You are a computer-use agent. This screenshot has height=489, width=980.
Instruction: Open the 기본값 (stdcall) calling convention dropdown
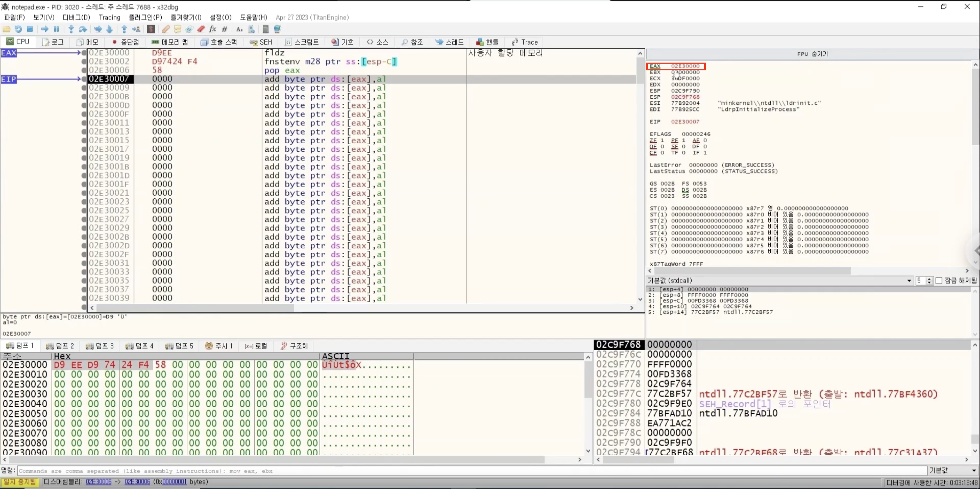pyautogui.click(x=909, y=281)
